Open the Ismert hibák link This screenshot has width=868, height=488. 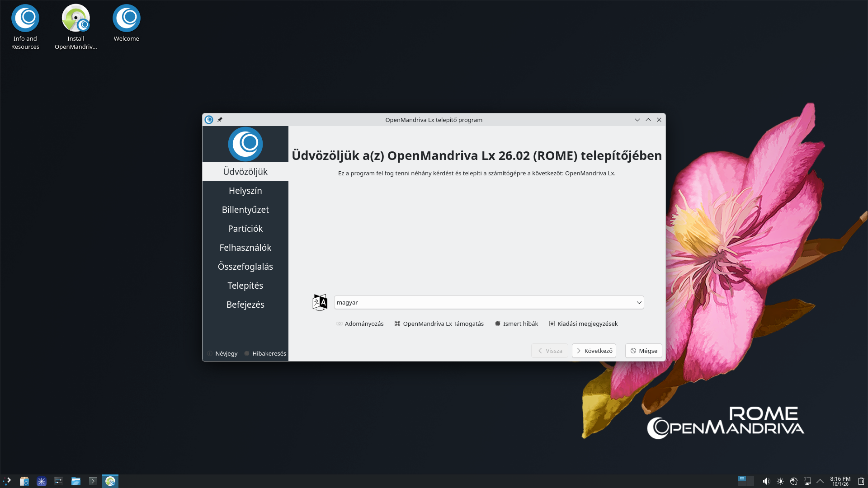click(516, 324)
